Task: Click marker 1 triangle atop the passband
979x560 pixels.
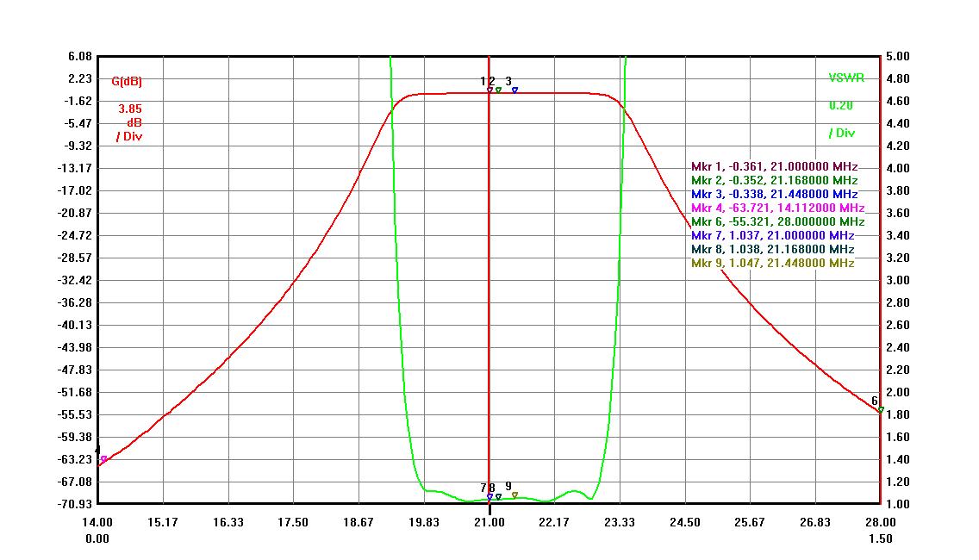Action: point(489,90)
